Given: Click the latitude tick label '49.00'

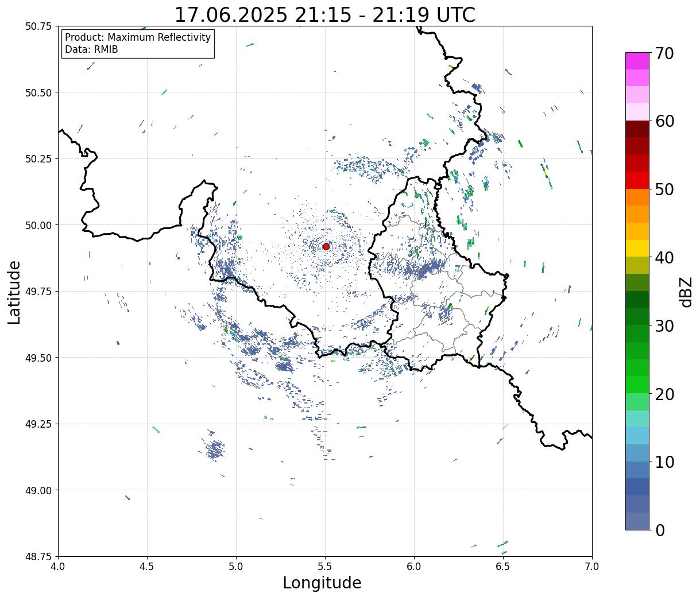Looking at the screenshot, I should click(x=38, y=490).
